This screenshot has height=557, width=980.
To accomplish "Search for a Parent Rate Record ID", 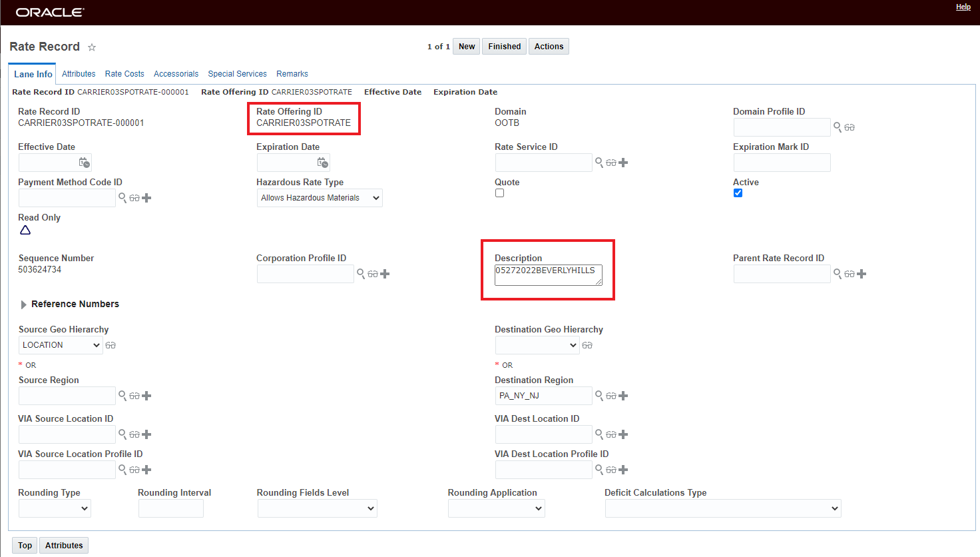I will pos(838,273).
